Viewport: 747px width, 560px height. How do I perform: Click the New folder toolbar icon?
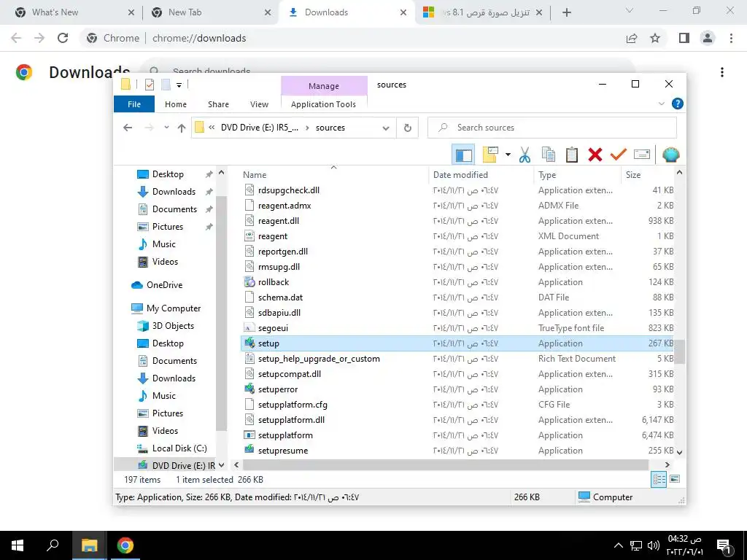(x=490, y=155)
